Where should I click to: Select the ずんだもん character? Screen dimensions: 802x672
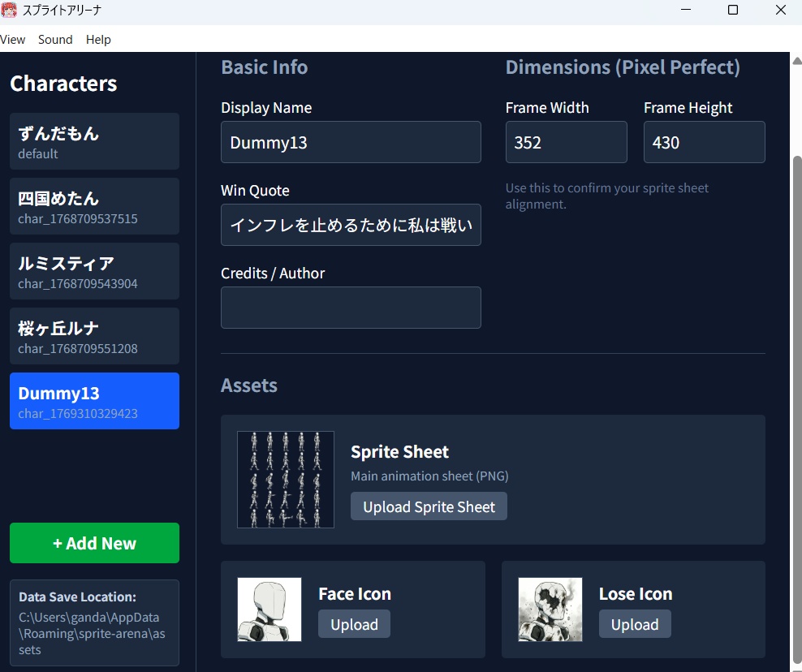(94, 141)
